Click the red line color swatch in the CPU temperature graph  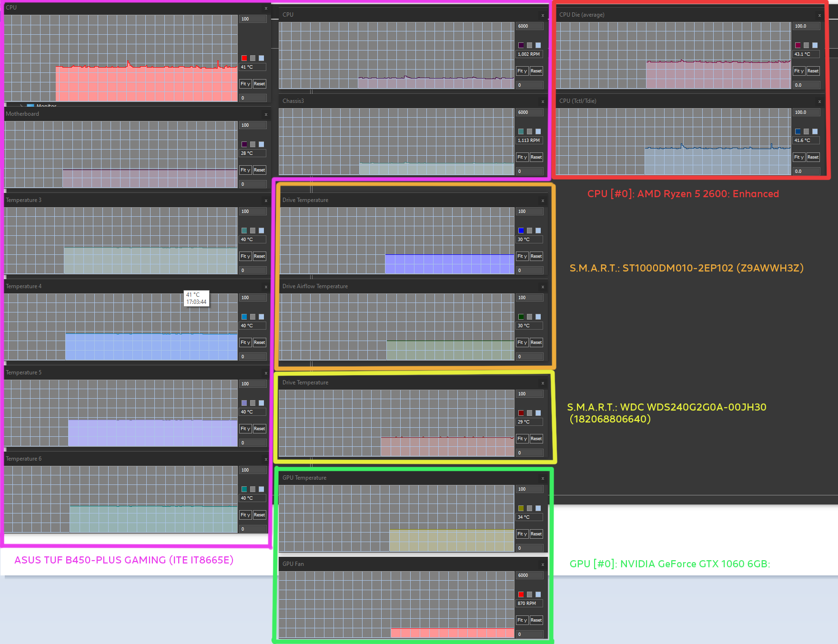click(244, 58)
